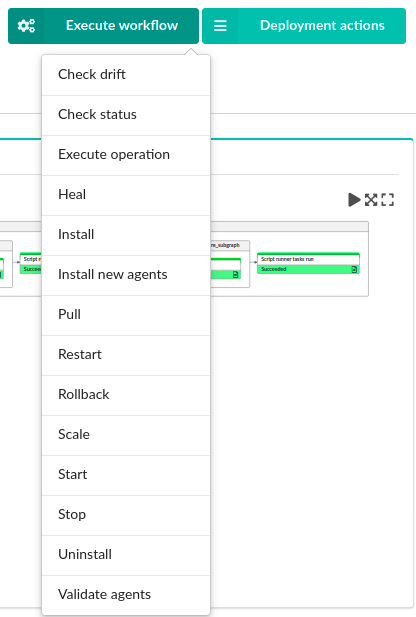Choose Stop from the workflow menu

tap(126, 515)
